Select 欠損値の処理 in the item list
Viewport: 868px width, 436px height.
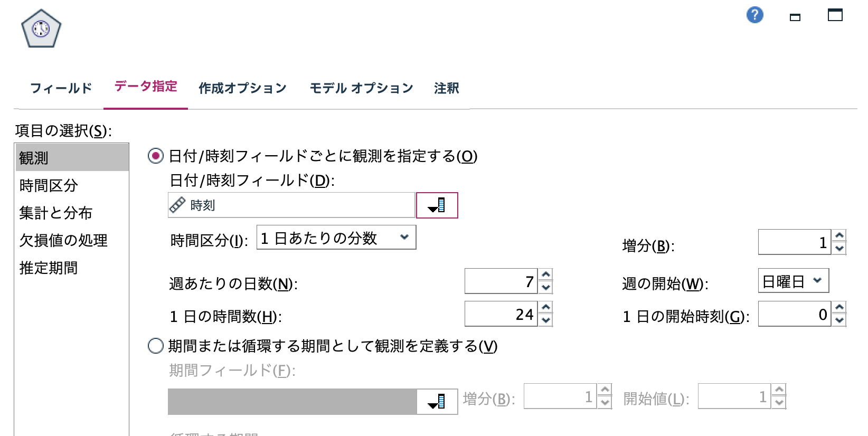[x=63, y=241]
